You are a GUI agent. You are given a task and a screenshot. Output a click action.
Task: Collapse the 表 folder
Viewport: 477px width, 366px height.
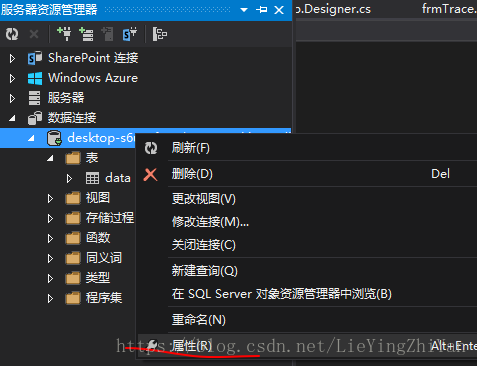(x=50, y=158)
